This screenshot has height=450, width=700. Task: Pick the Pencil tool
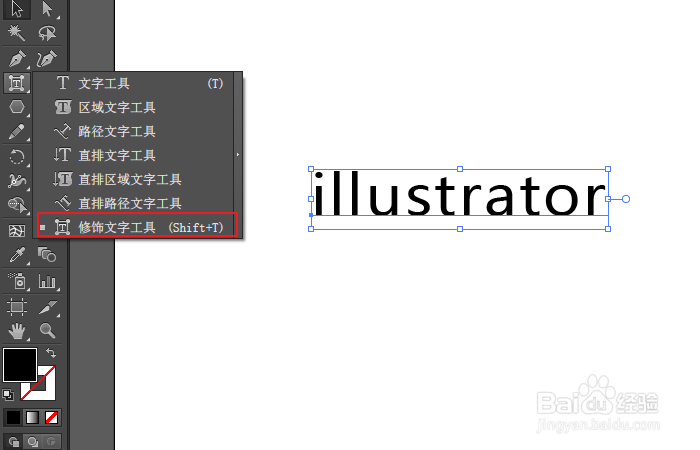click(x=17, y=132)
